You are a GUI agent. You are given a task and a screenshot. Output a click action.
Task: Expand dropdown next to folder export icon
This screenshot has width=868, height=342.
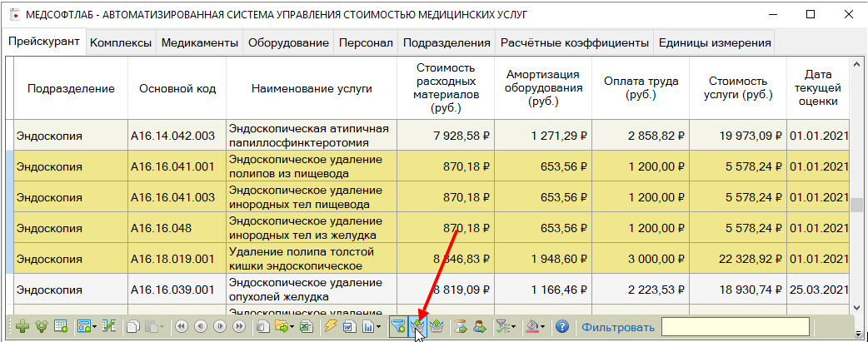pyautogui.click(x=291, y=327)
